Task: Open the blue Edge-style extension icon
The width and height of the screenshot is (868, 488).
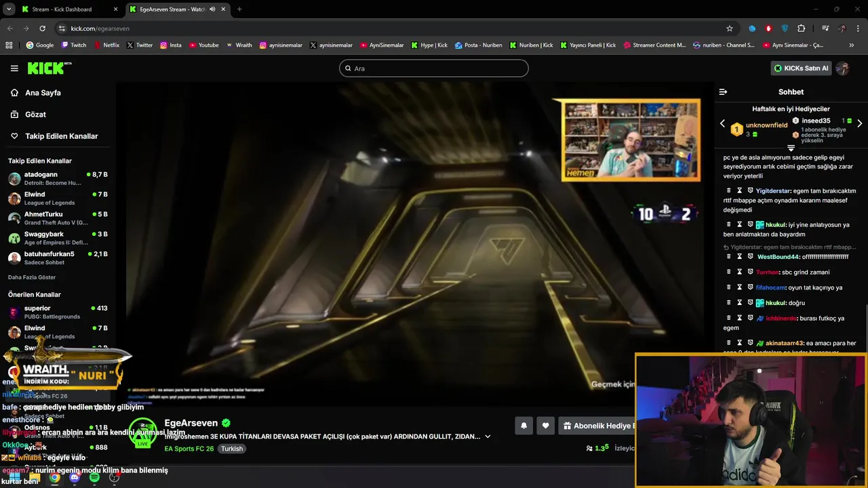Action: pos(752,28)
